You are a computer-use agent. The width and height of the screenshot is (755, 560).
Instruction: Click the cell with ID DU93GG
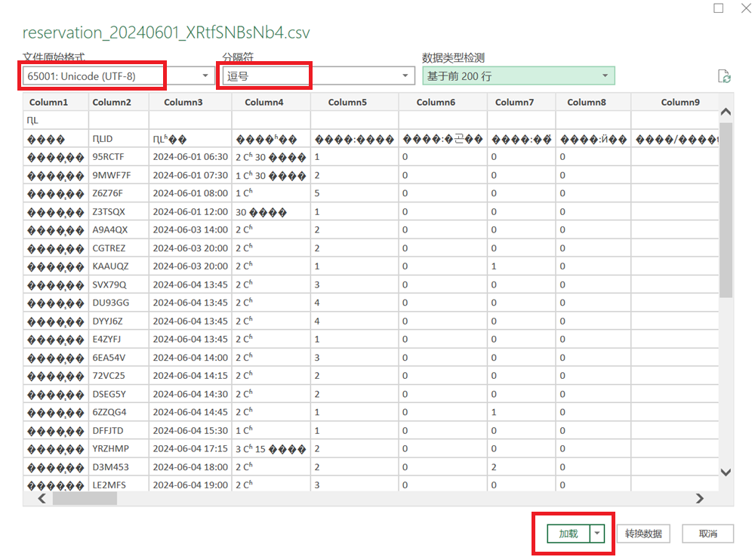click(x=119, y=303)
